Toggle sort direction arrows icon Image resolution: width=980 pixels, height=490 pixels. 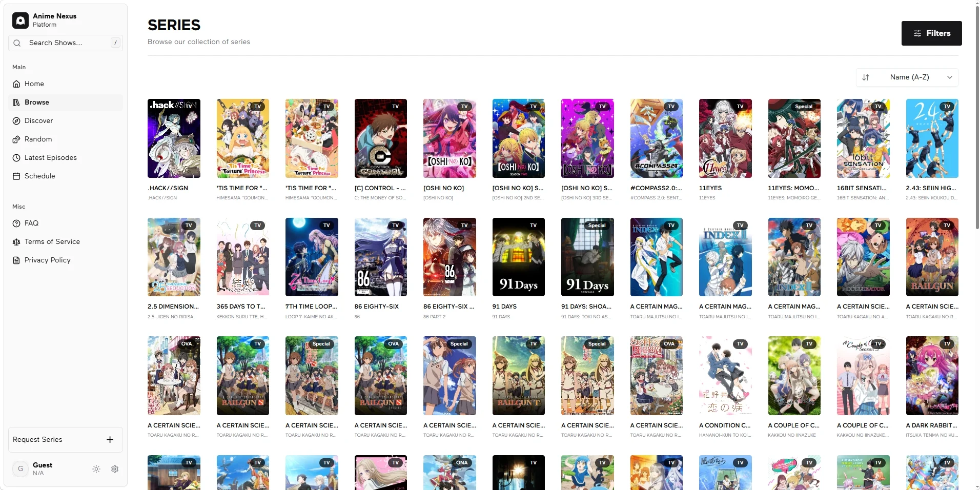[866, 77]
